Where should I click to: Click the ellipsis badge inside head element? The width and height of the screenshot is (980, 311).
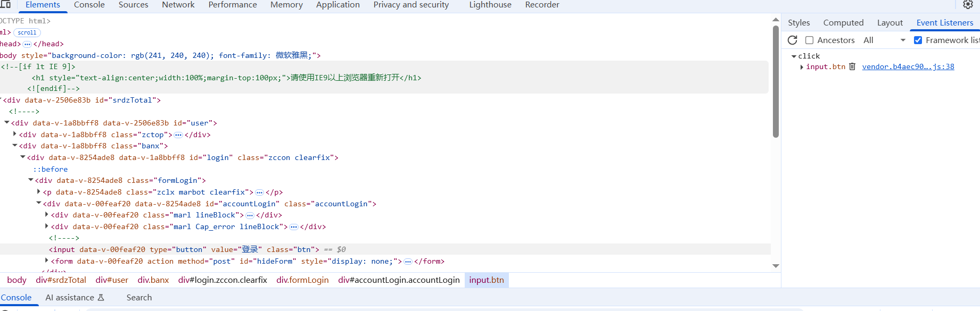(x=27, y=44)
